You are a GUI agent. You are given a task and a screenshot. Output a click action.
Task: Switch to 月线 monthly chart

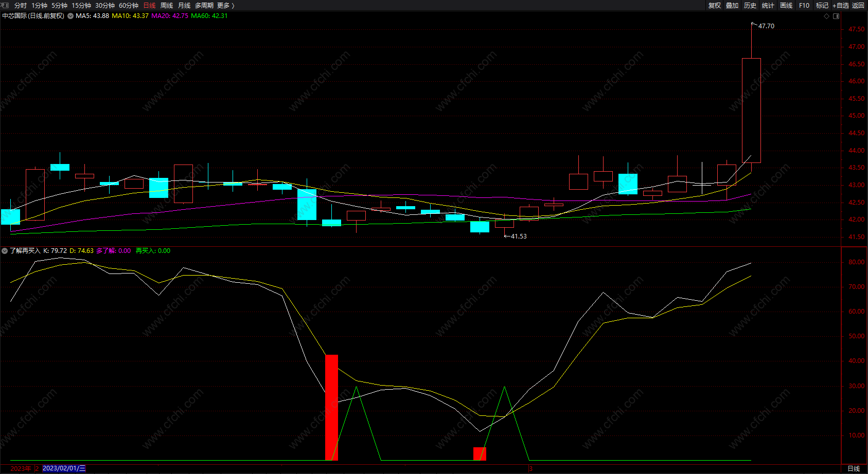pos(184,5)
